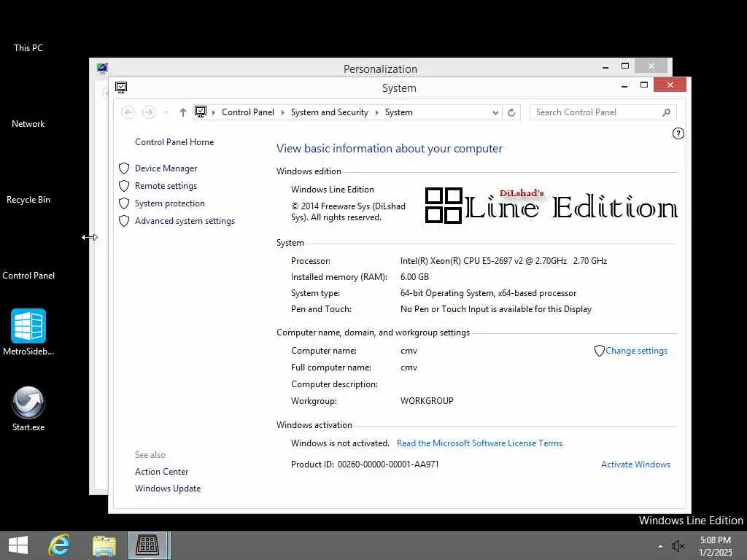This screenshot has height=560, width=747.
Task: Click the Forward navigation arrow
Action: click(149, 112)
